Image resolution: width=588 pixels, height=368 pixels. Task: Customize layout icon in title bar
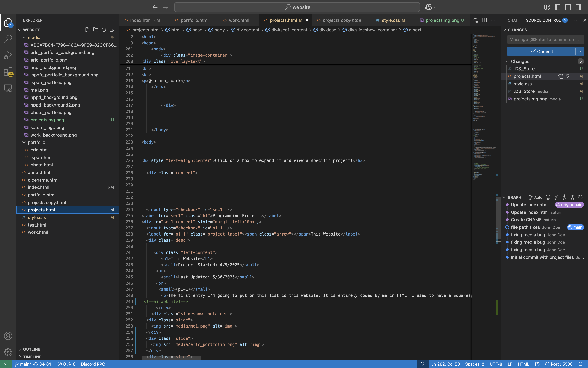pos(547,7)
